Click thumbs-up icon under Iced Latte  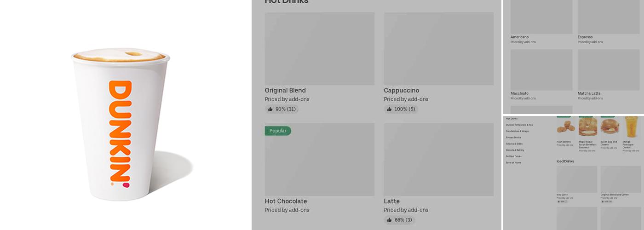click(x=559, y=201)
